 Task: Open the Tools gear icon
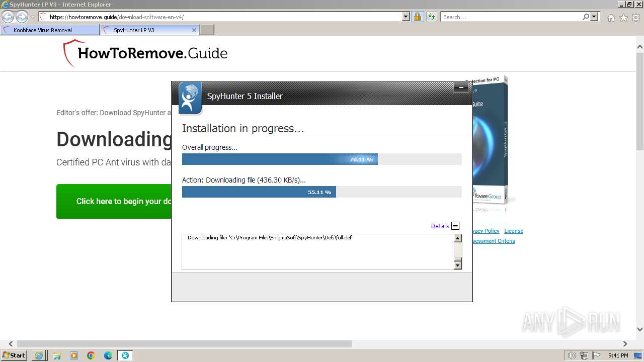pyautogui.click(x=636, y=18)
